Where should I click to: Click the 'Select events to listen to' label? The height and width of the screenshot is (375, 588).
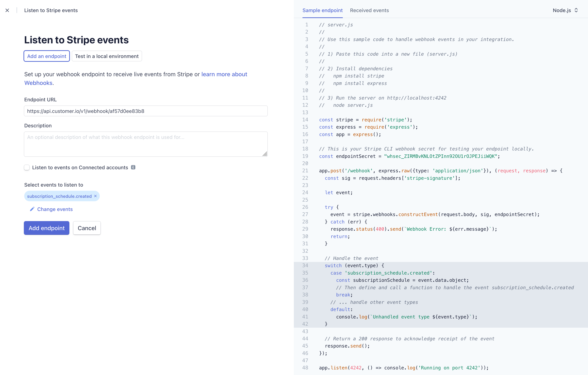click(x=54, y=185)
